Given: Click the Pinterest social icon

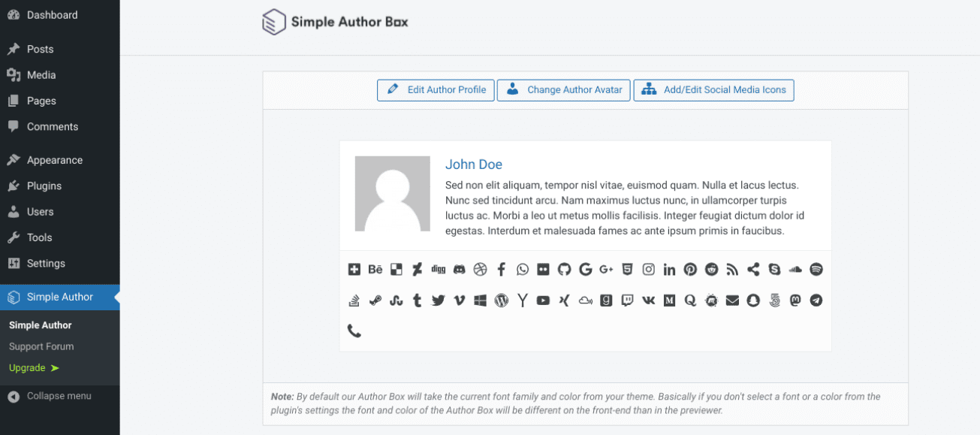Looking at the screenshot, I should point(690,269).
